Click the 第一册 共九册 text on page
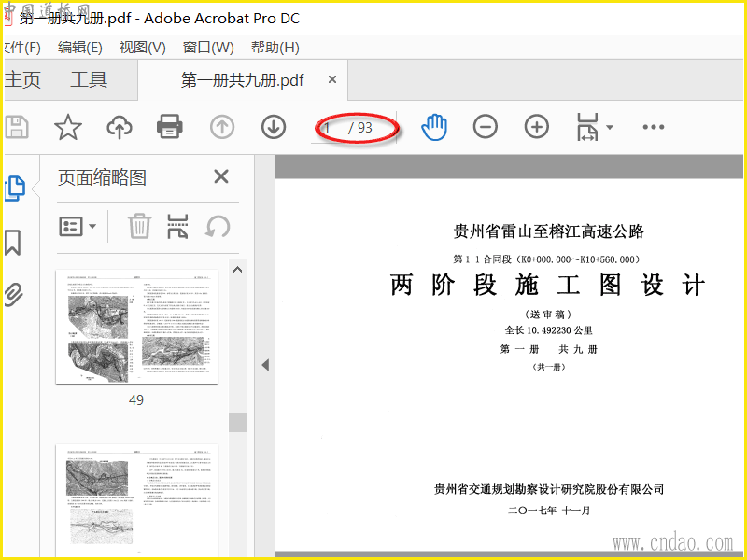747x560 pixels. coord(548,349)
